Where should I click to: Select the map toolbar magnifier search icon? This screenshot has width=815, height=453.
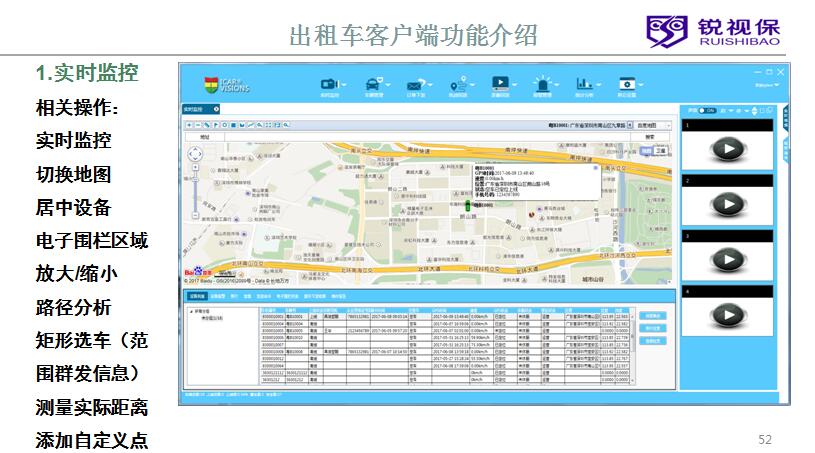pyautogui.click(x=286, y=125)
